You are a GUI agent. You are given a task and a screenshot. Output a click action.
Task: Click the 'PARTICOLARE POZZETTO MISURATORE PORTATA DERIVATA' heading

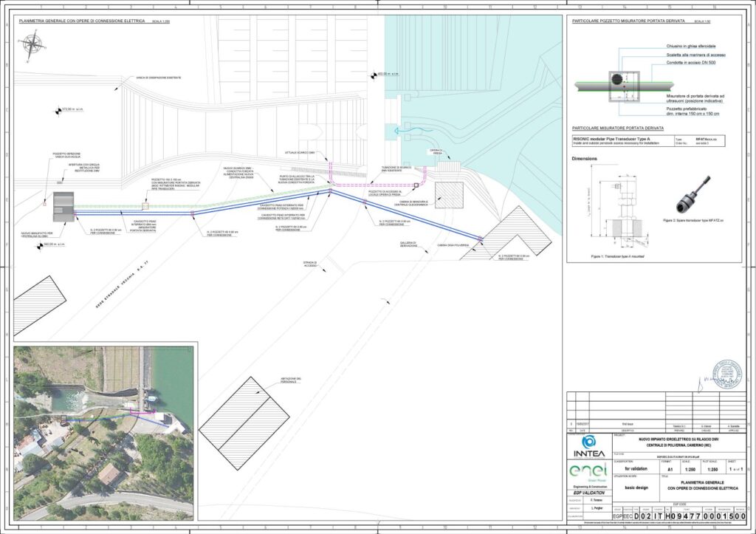[x=628, y=23]
